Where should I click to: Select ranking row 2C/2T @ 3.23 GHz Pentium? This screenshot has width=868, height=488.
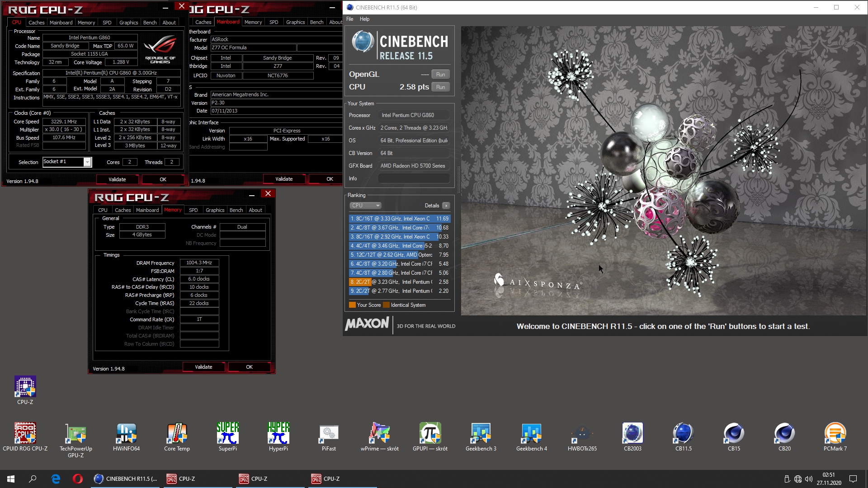[x=399, y=282]
